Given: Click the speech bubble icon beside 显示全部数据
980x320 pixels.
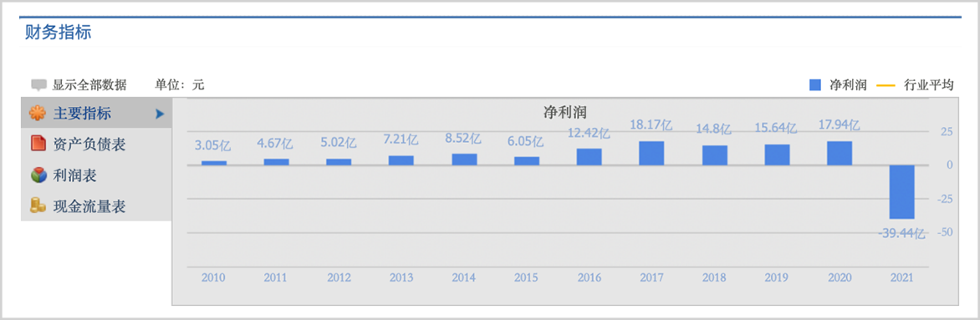Looking at the screenshot, I should (39, 85).
